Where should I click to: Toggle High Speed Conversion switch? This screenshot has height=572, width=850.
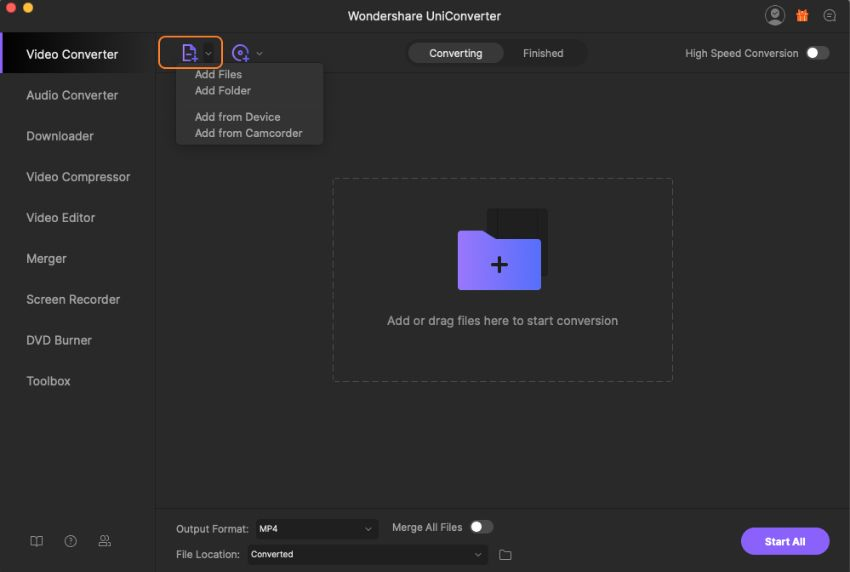click(x=817, y=53)
